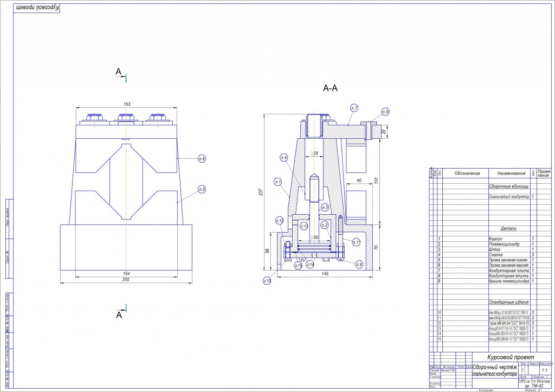The height and width of the screenshot is (392, 555).
Task: Select the 'п.6' balloon on the front view
Action: (x=202, y=159)
